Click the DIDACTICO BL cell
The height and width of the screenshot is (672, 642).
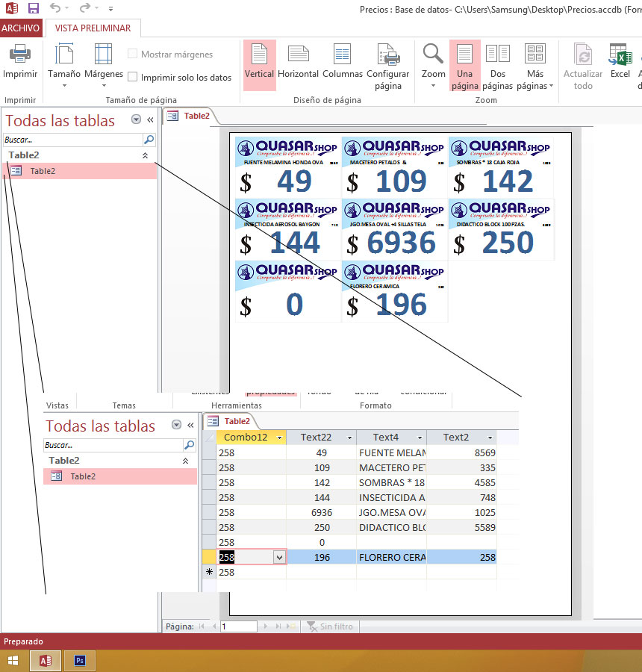pos(392,528)
